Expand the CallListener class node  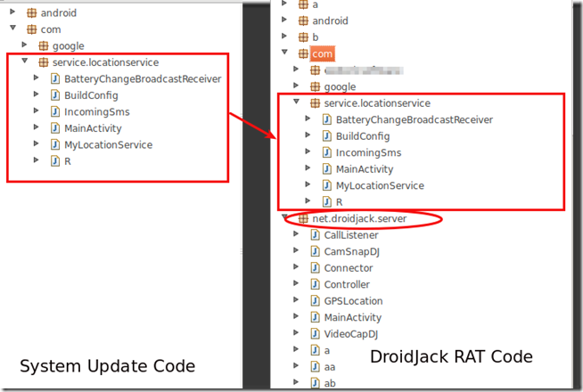pos(296,233)
